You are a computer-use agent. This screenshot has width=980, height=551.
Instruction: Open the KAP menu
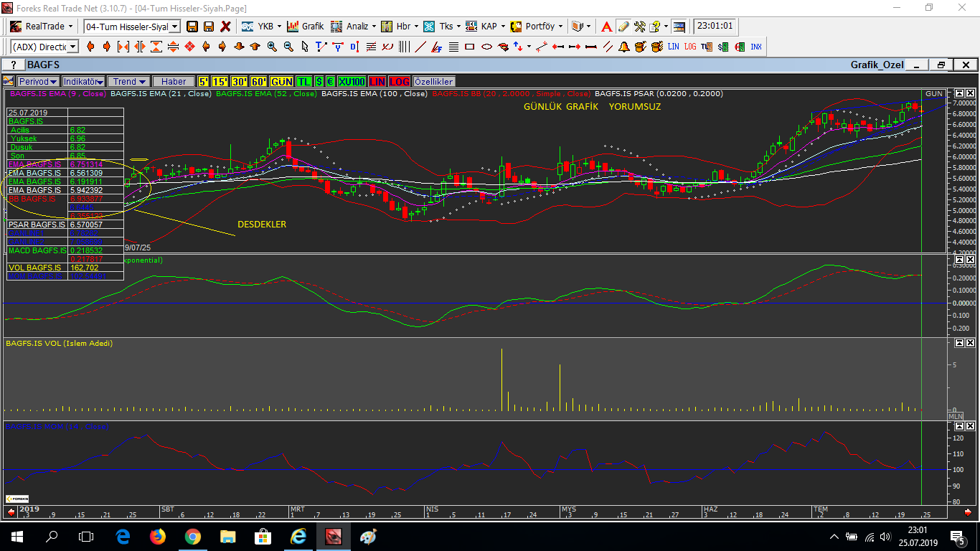click(485, 27)
